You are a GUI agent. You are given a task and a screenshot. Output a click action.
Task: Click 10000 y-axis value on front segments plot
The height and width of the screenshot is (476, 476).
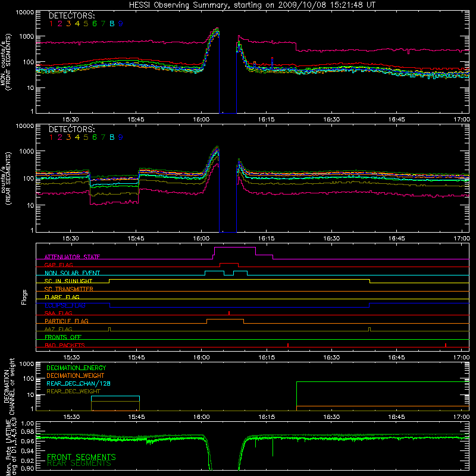coord(25,12)
